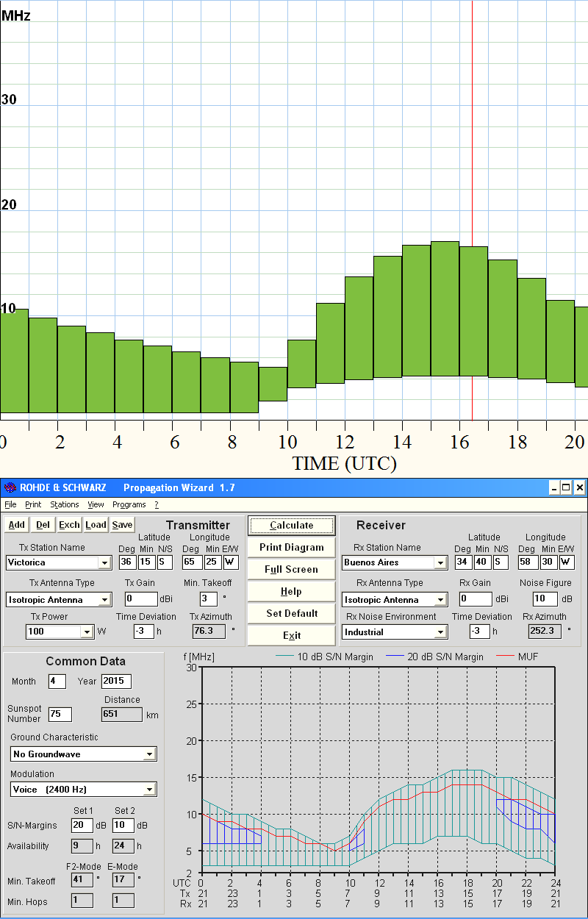The height and width of the screenshot is (919, 588).
Task: Open the File menu
Action: coord(10,505)
